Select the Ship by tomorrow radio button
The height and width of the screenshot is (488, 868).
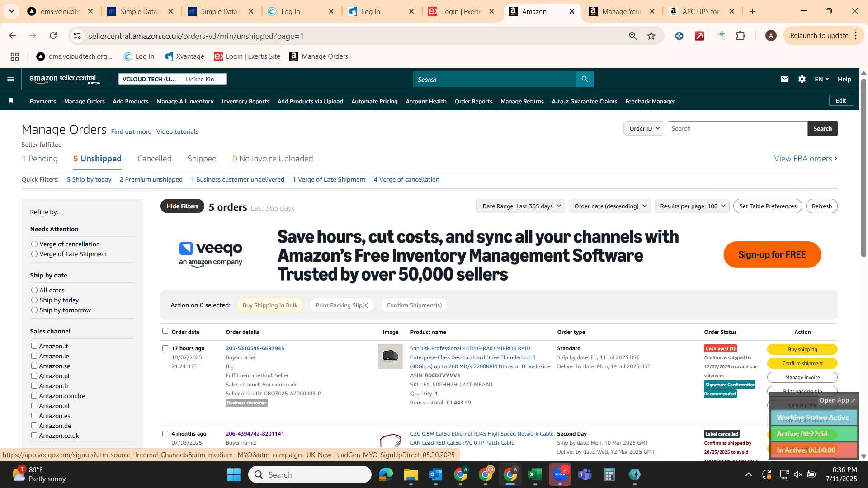tap(34, 310)
